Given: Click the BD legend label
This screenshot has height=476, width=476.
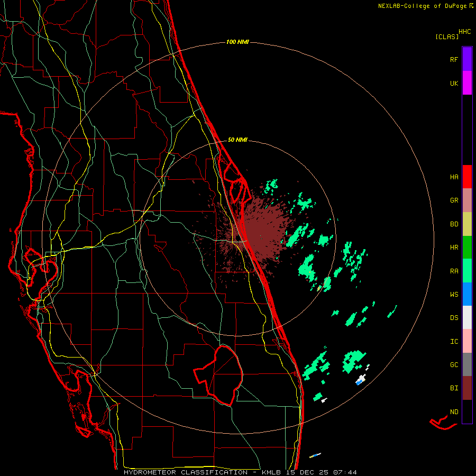Looking at the screenshot, I should (x=454, y=224).
